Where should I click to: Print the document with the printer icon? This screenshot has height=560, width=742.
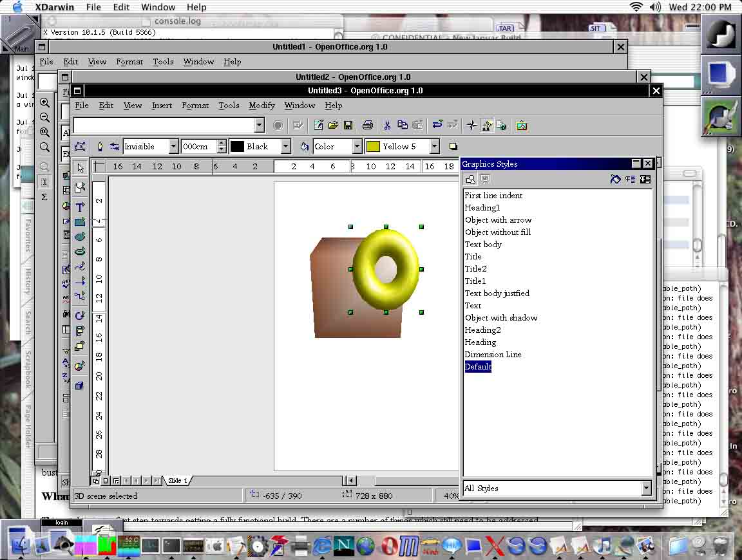tap(368, 126)
